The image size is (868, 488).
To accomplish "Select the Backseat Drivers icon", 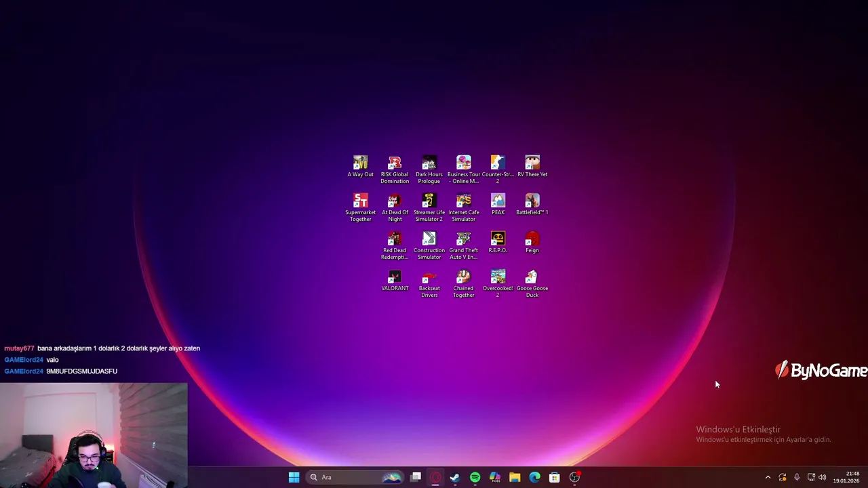I will click(x=429, y=283).
